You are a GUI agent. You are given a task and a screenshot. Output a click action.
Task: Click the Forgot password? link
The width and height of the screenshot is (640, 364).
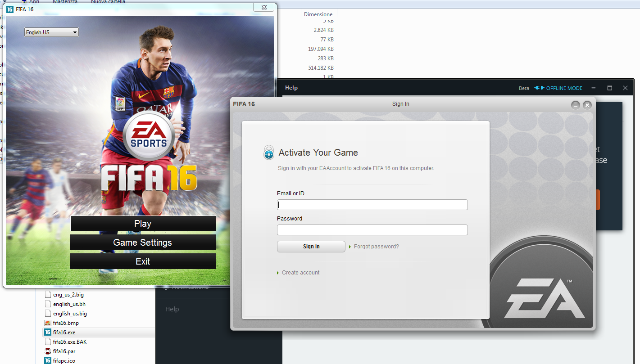coord(376,247)
